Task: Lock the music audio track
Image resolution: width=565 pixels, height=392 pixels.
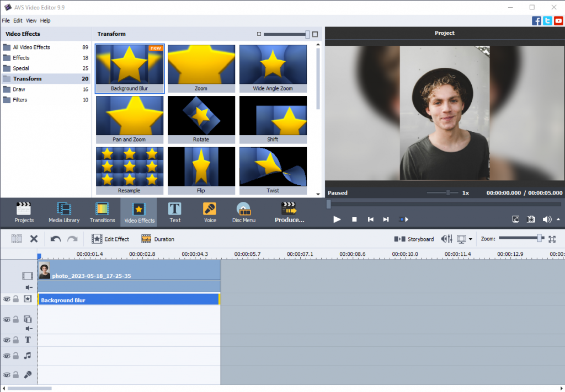Action: (16, 356)
